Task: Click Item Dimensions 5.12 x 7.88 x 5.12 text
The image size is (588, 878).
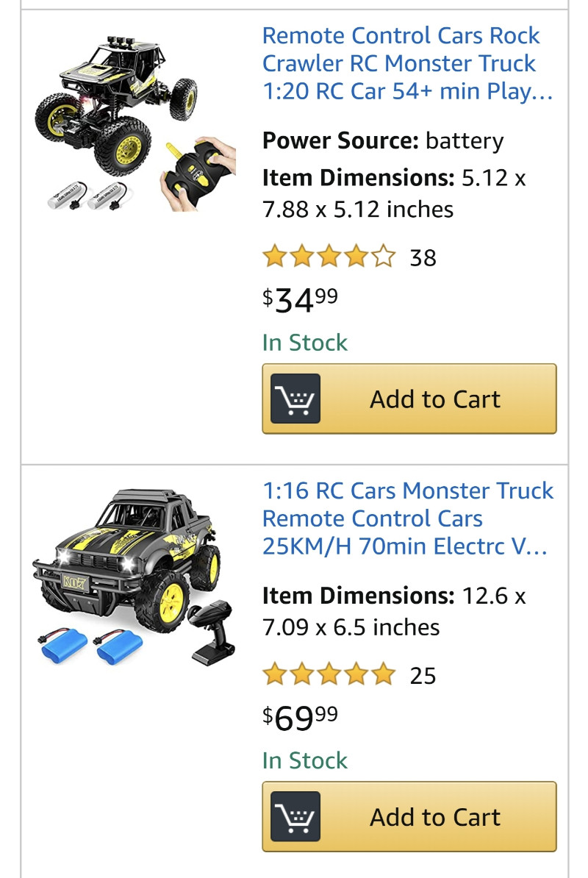Action: click(x=395, y=193)
